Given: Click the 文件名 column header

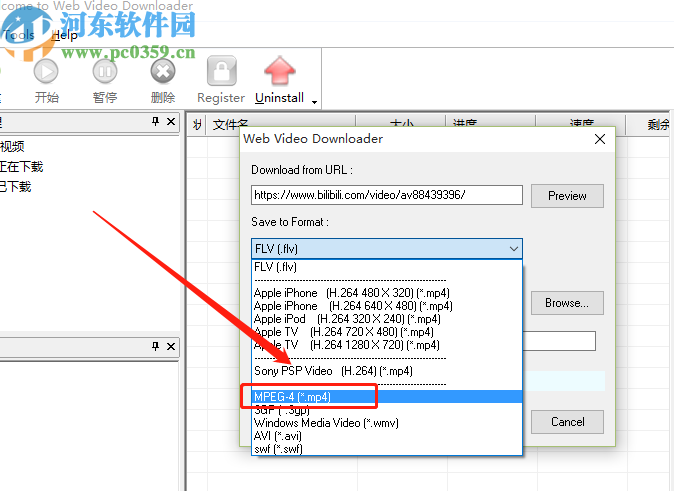Looking at the screenshot, I should point(282,125).
